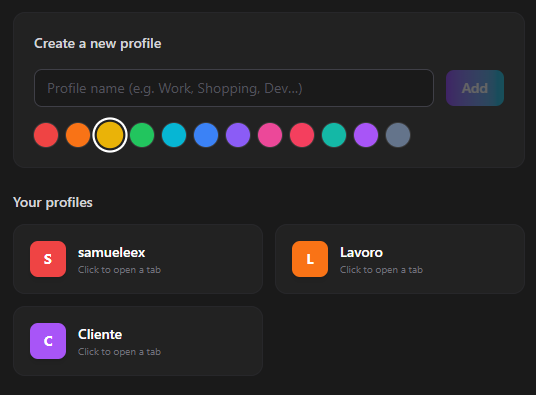Select the teal color swatch
536x395 pixels.
pyautogui.click(x=334, y=135)
